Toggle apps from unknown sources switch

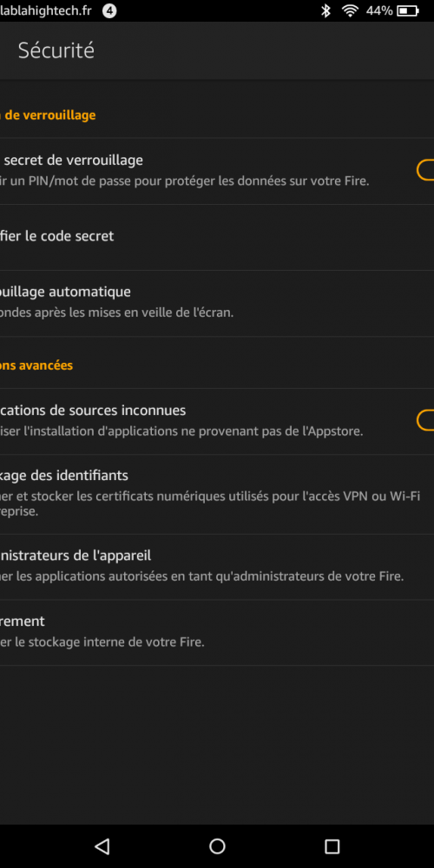coord(425,420)
